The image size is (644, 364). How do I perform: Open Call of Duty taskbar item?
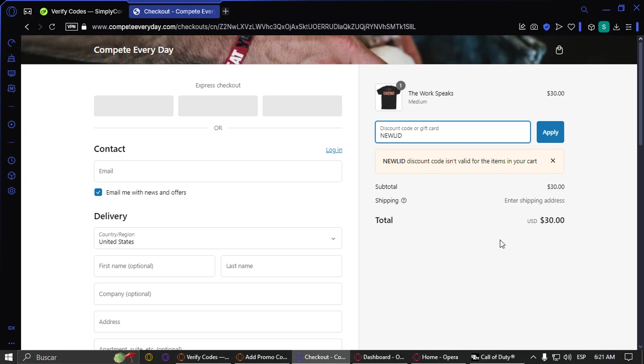(493, 357)
